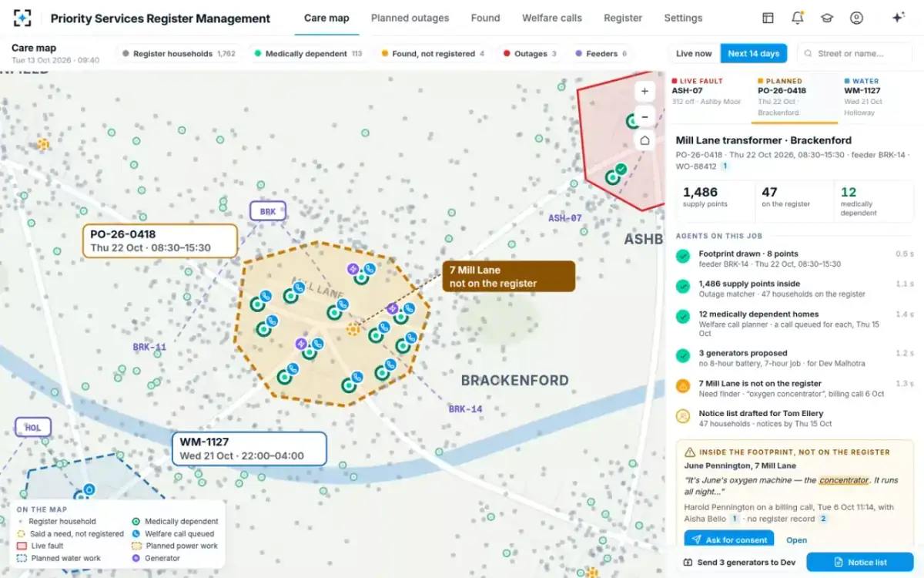This screenshot has height=578, width=924.
Task: Open the Settings tab
Action: pyautogui.click(x=683, y=18)
